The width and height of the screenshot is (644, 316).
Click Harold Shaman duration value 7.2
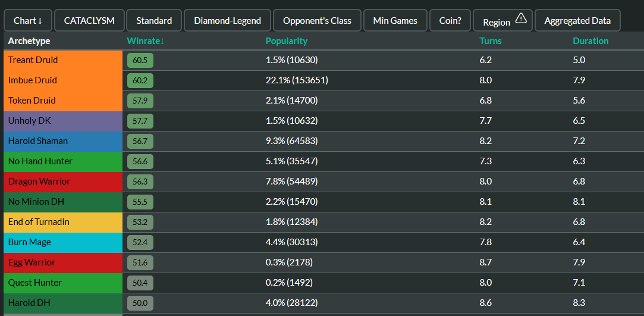pyautogui.click(x=579, y=141)
